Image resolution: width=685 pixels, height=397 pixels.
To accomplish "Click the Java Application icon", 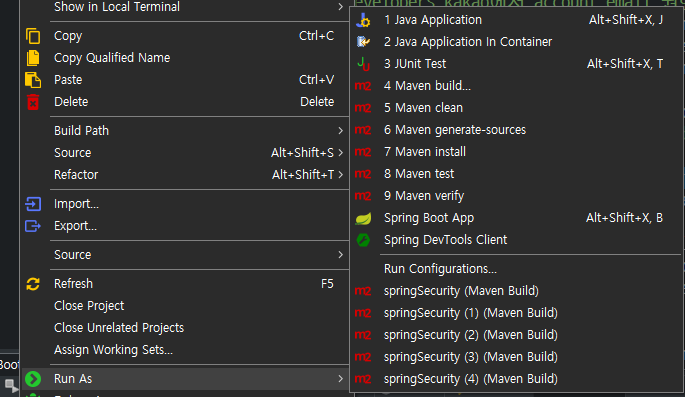I will [x=363, y=20].
